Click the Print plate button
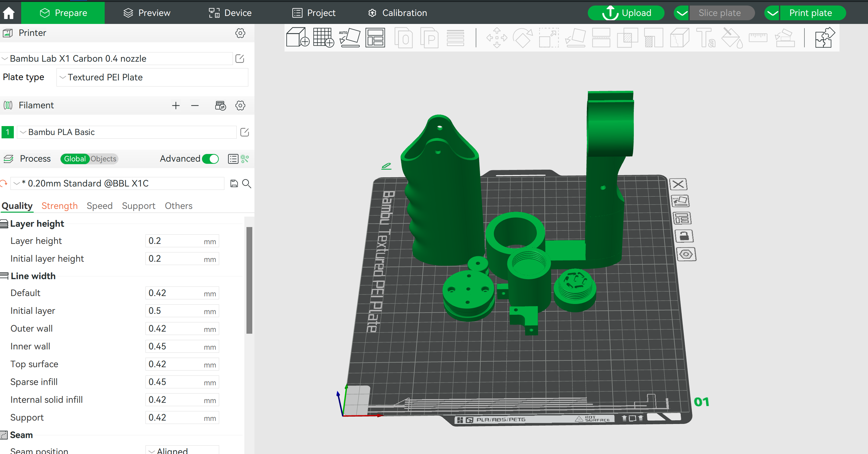 (x=813, y=13)
